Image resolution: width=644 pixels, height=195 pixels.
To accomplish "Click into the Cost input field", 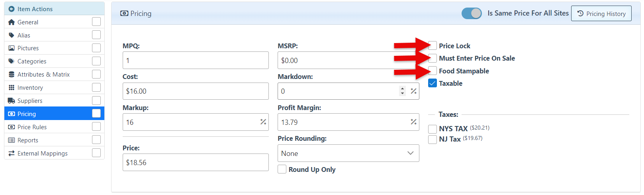I will click(195, 91).
